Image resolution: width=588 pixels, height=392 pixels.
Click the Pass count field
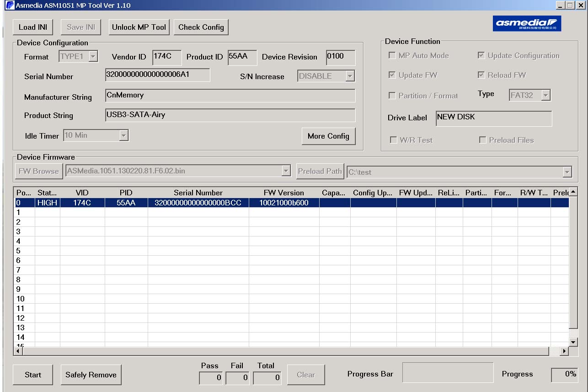point(211,378)
